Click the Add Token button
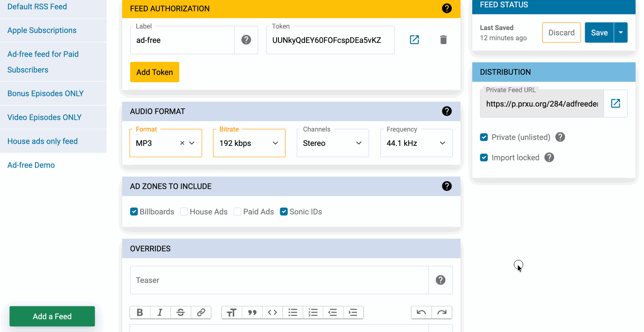Viewport: 644px width, 332px height. tap(154, 72)
